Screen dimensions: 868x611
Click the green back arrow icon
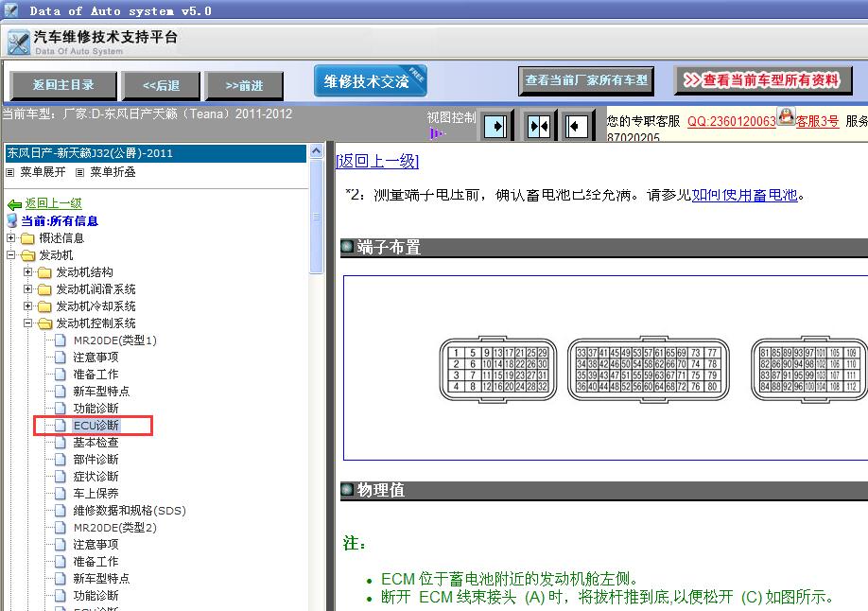[14, 204]
